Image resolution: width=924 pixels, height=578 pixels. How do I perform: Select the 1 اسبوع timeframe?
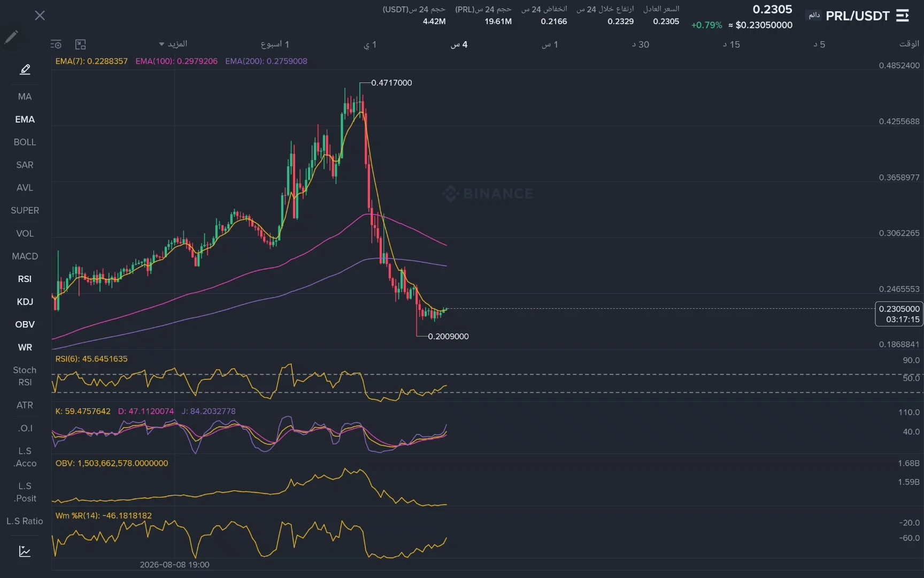click(x=275, y=44)
